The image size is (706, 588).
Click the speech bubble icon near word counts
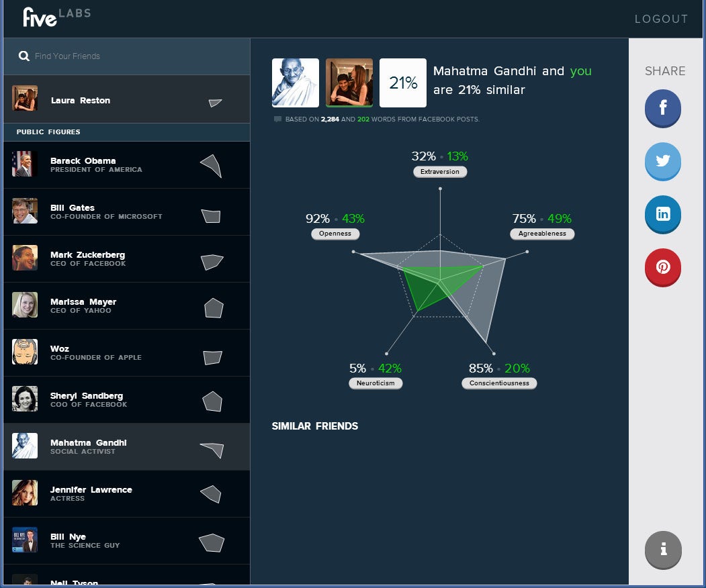[277, 119]
